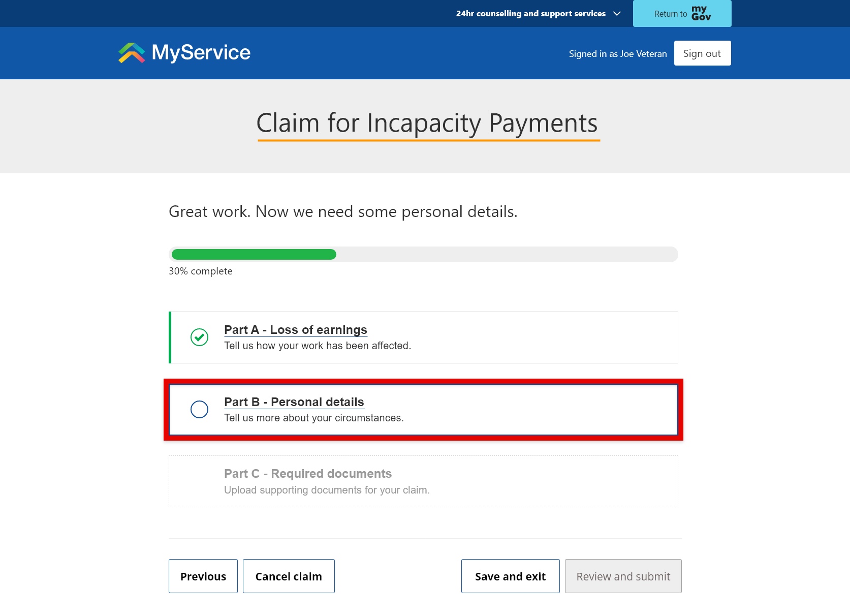Return to myGov
Screen dimensions: 850x616
coord(682,14)
